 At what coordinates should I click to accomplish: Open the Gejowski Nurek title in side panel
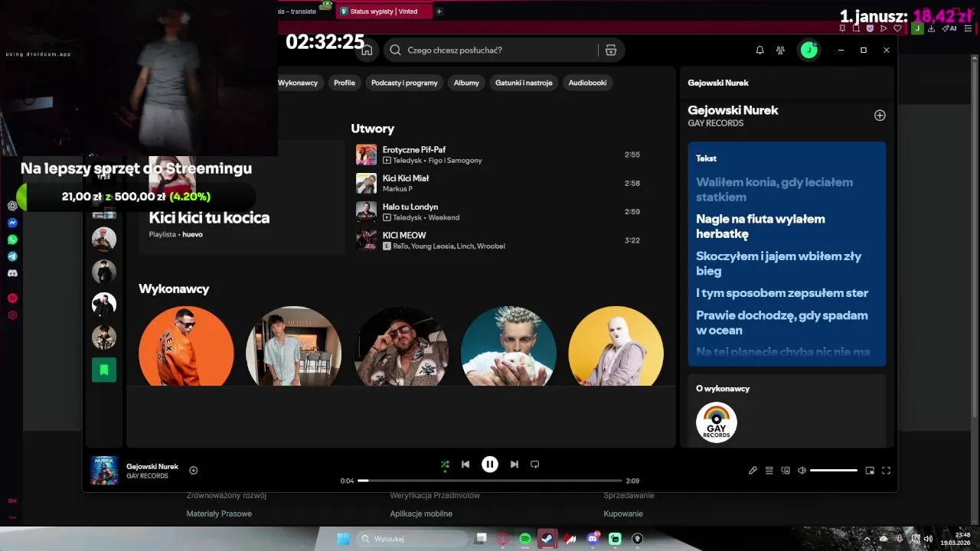click(x=733, y=110)
